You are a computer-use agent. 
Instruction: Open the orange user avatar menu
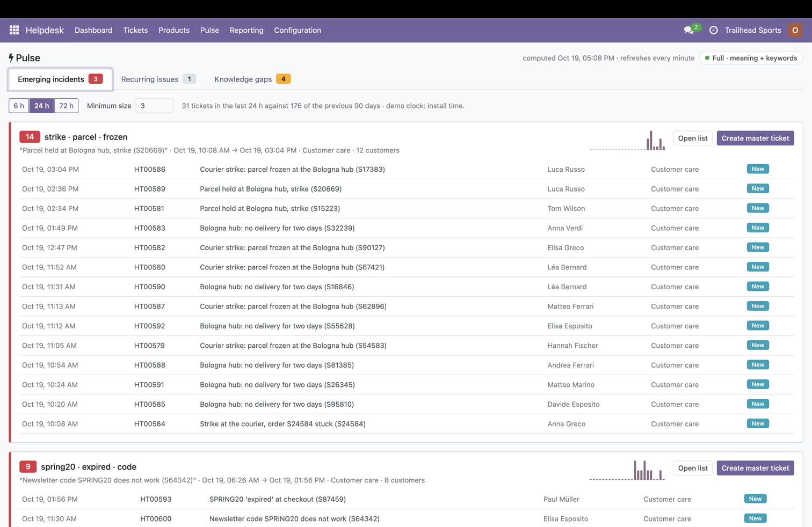pyautogui.click(x=795, y=30)
